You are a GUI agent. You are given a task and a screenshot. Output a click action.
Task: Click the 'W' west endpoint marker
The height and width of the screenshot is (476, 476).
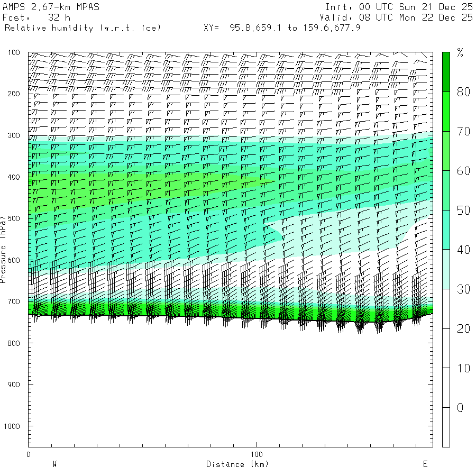[x=54, y=464]
